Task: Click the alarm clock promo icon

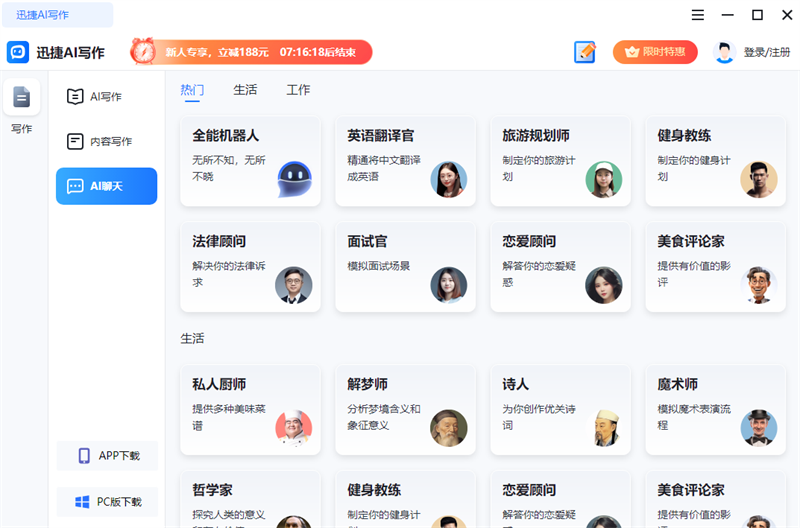Action: pos(143,52)
